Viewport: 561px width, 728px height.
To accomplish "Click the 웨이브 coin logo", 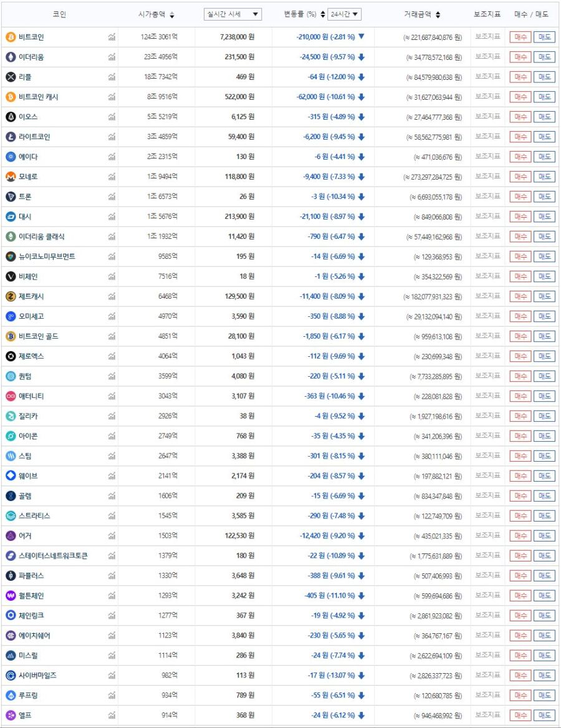I will [x=11, y=476].
